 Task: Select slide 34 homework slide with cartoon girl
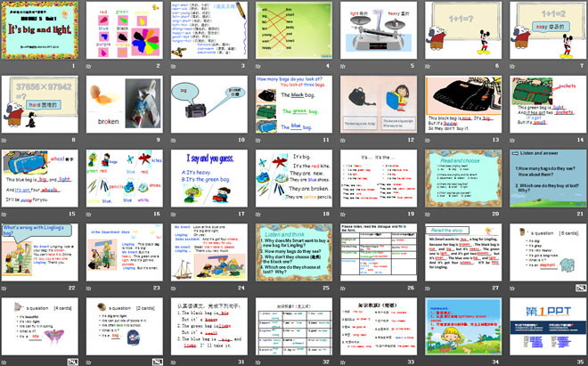(463, 326)
